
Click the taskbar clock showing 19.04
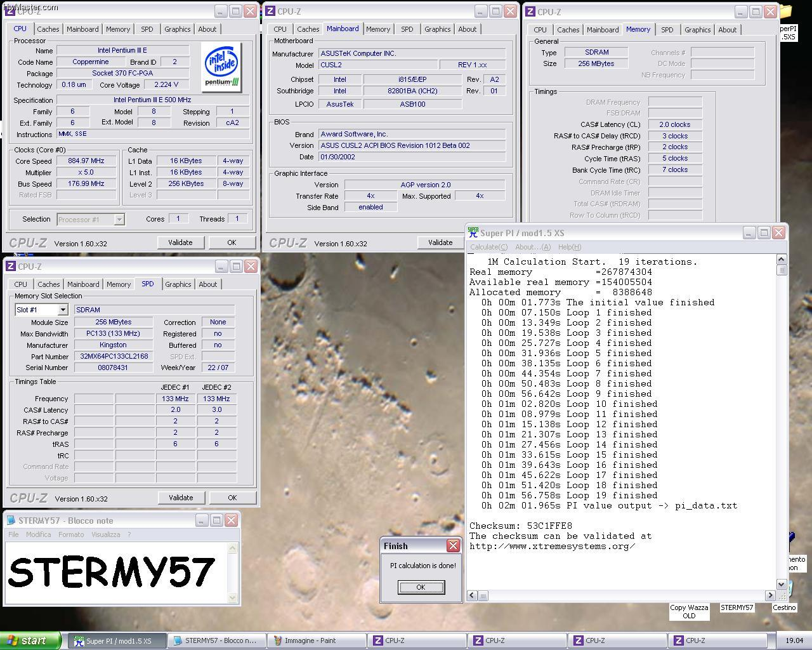[x=794, y=640]
